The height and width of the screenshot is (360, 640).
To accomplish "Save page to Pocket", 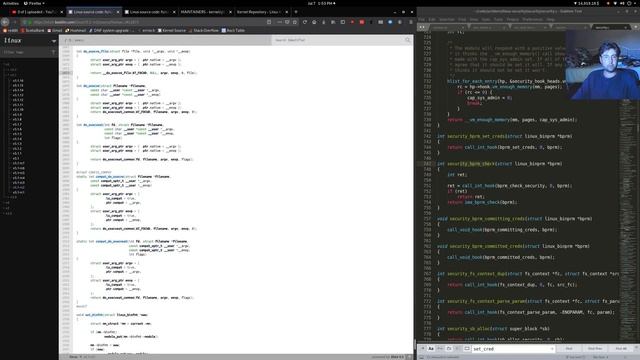I will click(287, 22).
